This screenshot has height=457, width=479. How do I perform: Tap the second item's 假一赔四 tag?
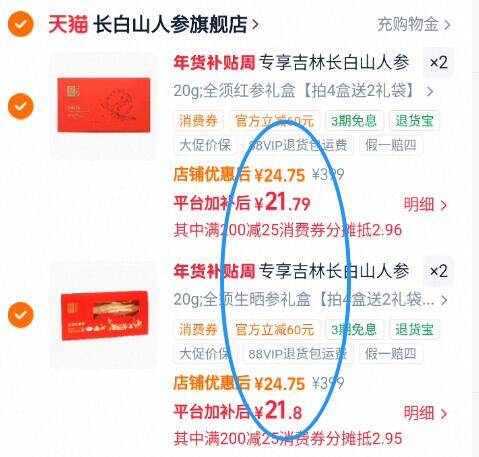pyautogui.click(x=391, y=354)
